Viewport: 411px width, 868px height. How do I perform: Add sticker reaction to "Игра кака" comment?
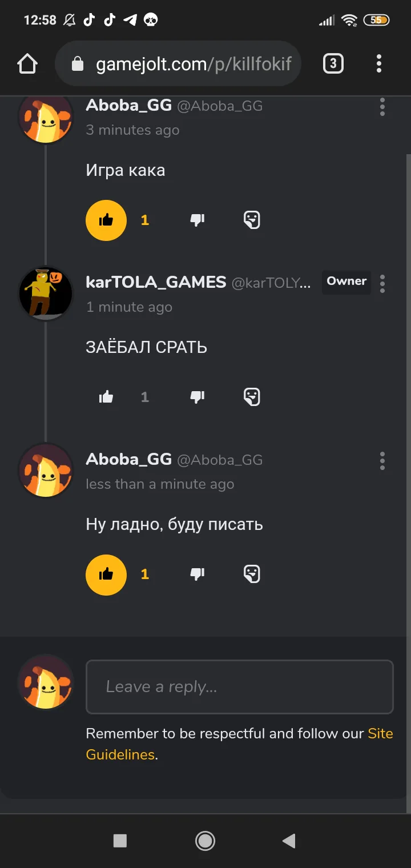coord(252,220)
